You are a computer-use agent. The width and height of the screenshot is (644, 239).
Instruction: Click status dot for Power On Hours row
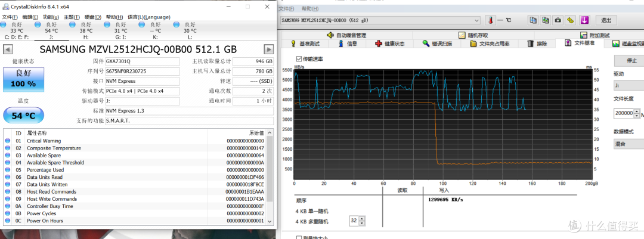[7, 221]
